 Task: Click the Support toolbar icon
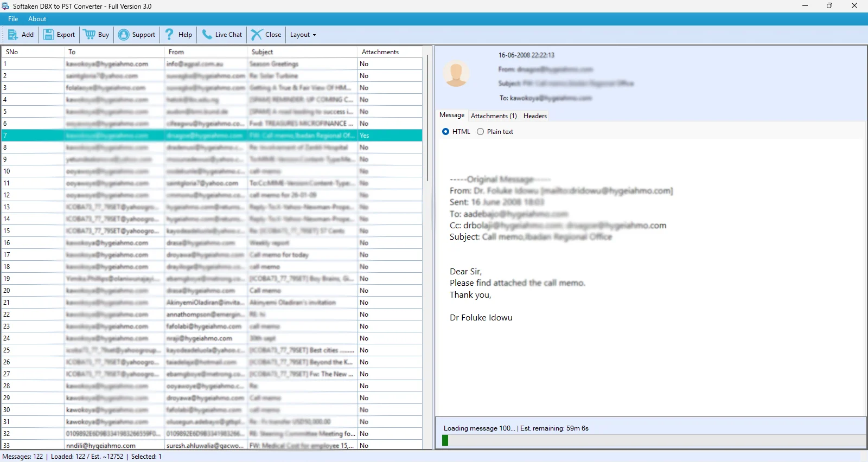pyautogui.click(x=137, y=35)
